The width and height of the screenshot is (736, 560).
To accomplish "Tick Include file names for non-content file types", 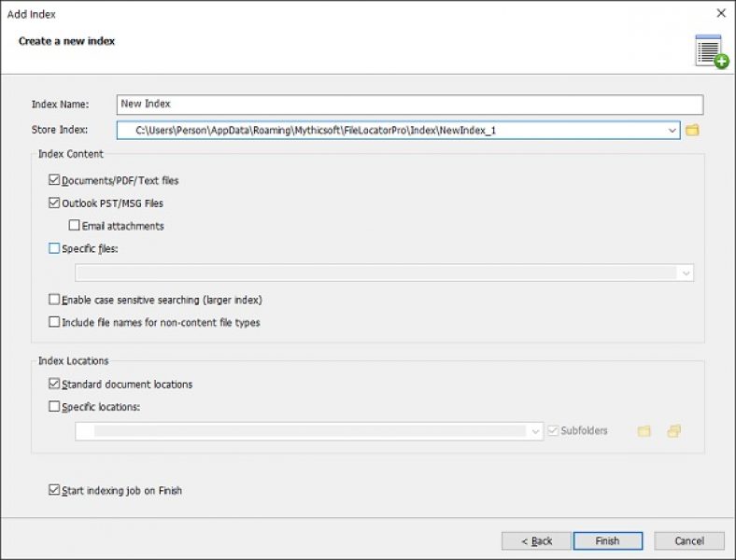I will point(54,323).
